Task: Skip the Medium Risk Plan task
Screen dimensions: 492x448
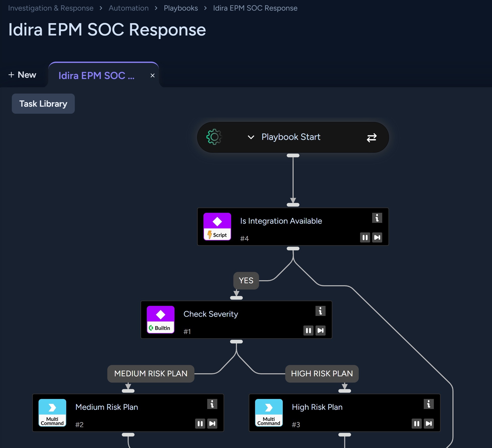Action: 212,424
